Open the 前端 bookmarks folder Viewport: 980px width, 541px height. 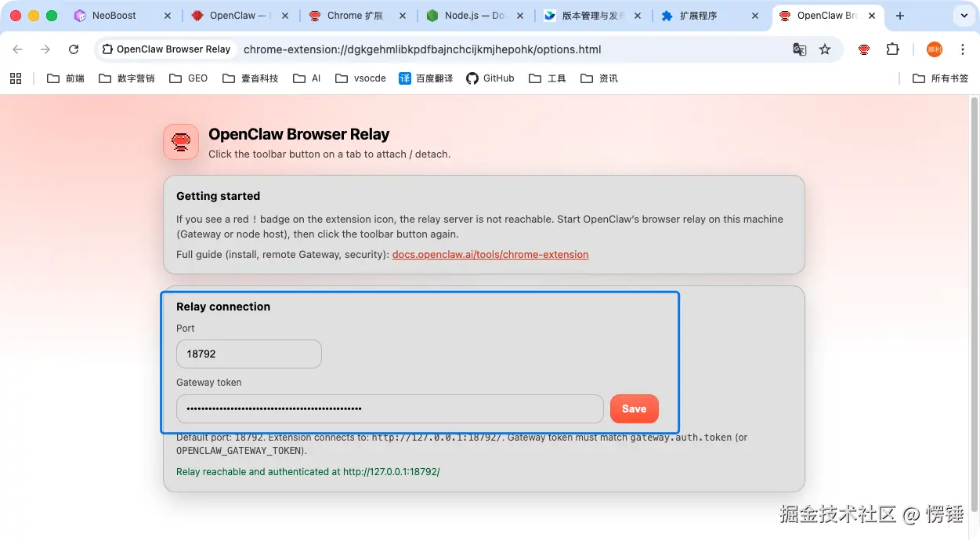65,78
